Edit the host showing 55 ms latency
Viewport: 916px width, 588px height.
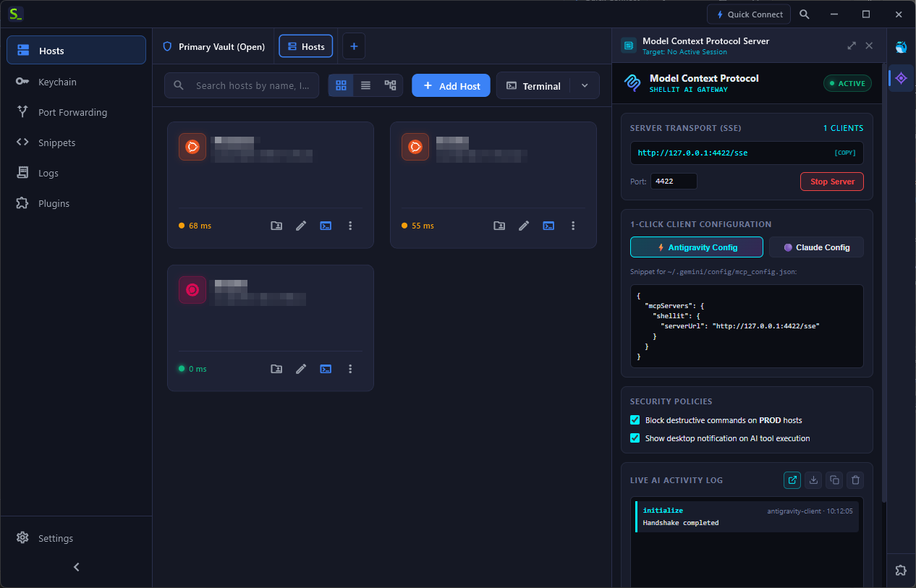click(x=524, y=226)
